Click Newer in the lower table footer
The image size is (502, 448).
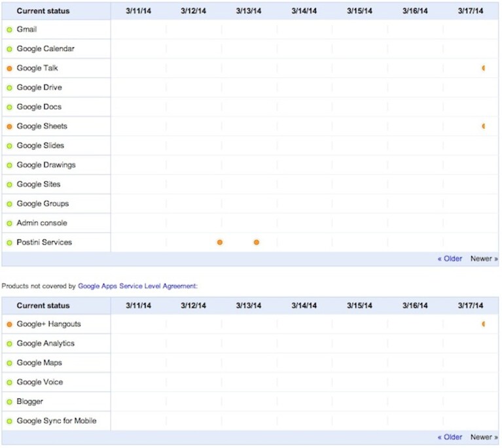point(484,437)
